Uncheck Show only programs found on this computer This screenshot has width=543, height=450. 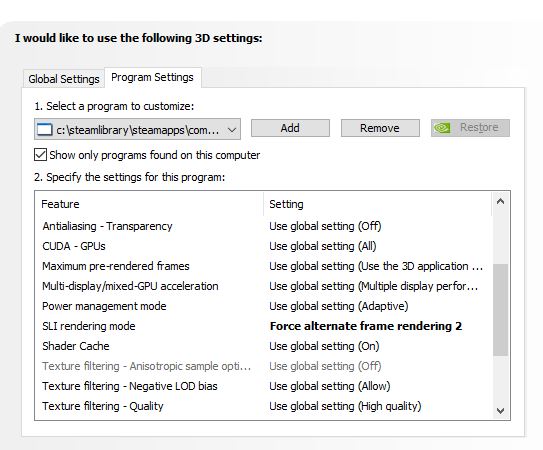click(41, 155)
